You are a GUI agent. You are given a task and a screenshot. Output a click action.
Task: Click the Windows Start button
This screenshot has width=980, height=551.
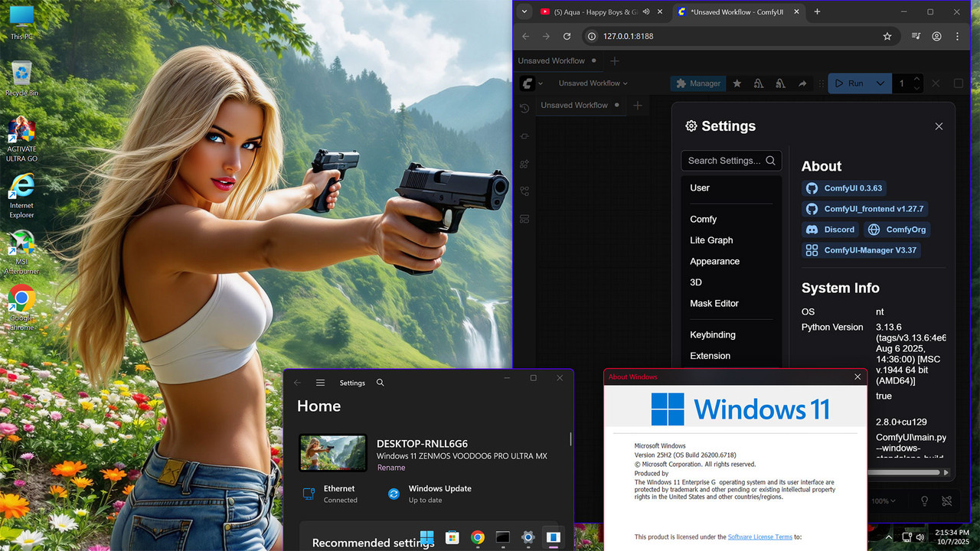point(427,537)
